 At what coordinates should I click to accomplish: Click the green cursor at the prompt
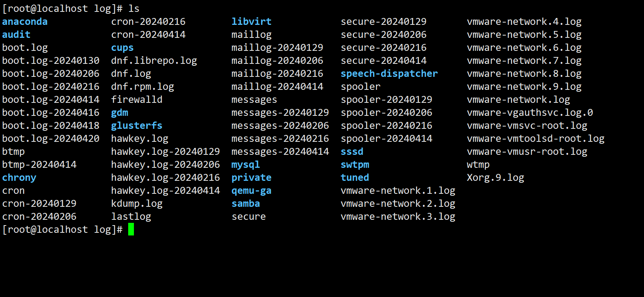click(131, 229)
